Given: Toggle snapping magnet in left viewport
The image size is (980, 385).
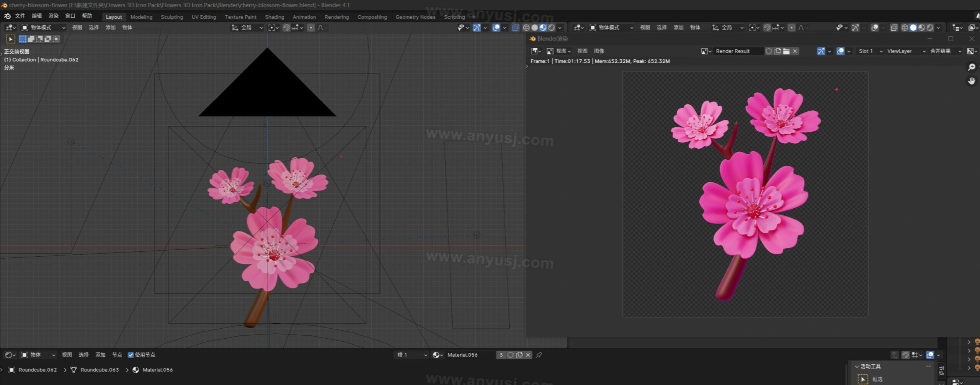Looking at the screenshot, I should click(286, 28).
